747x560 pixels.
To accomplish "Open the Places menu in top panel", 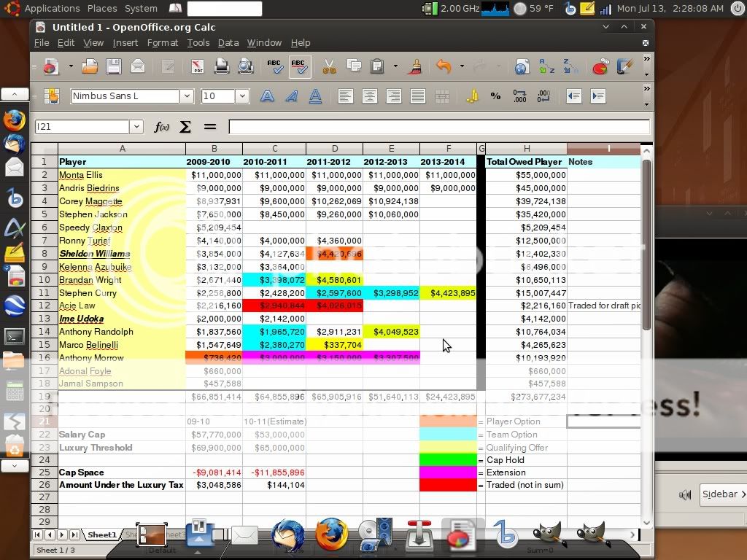I will tap(102, 8).
